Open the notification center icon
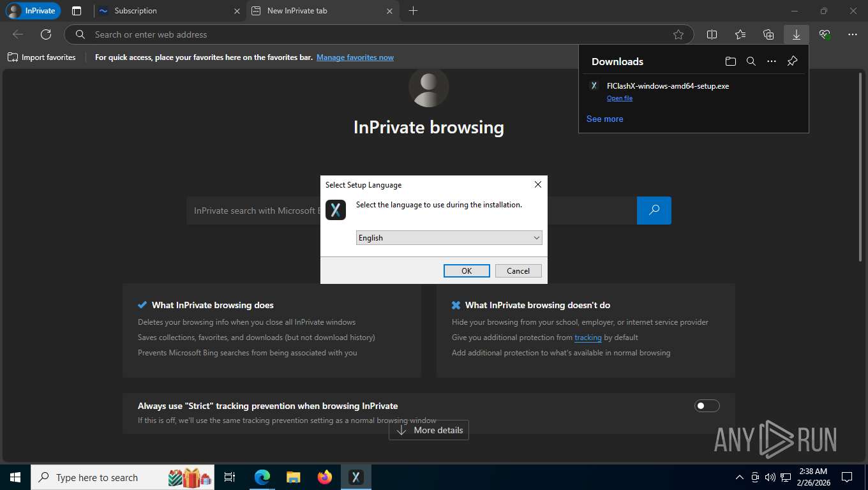Viewport: 868px width, 490px height. [847, 477]
